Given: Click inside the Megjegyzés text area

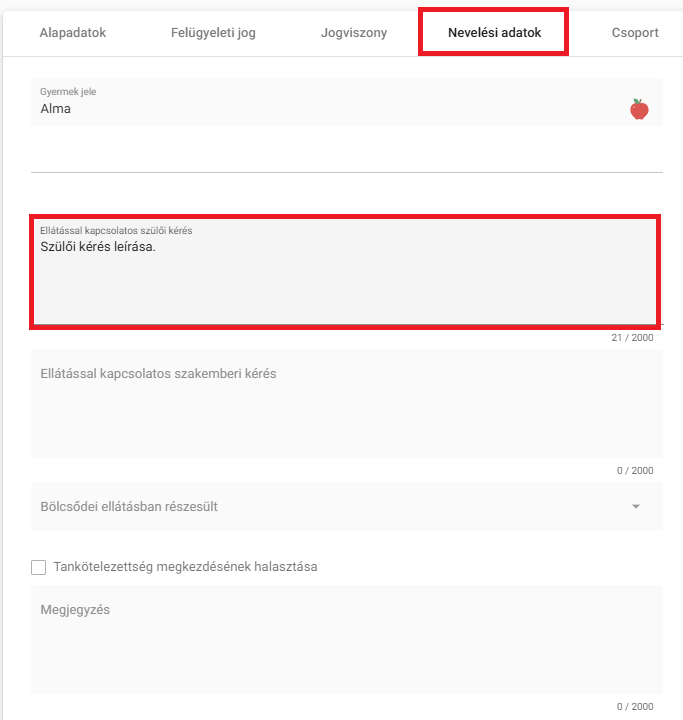Looking at the screenshot, I should click(347, 640).
